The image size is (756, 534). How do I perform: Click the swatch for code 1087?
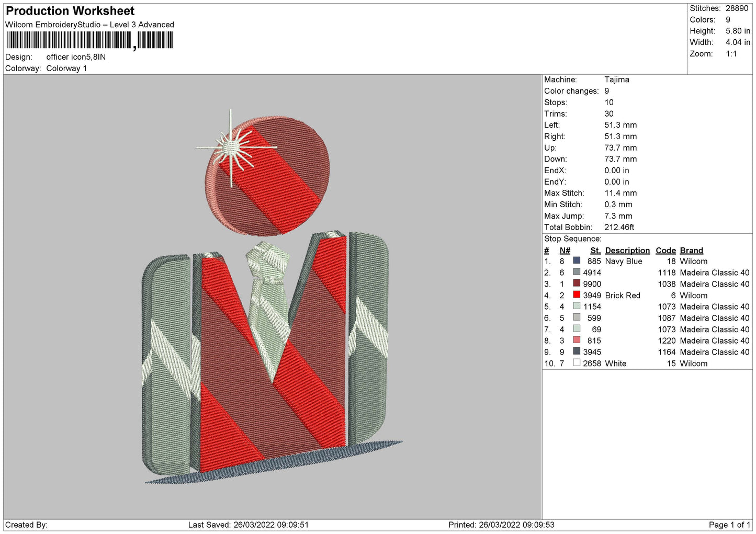(577, 317)
